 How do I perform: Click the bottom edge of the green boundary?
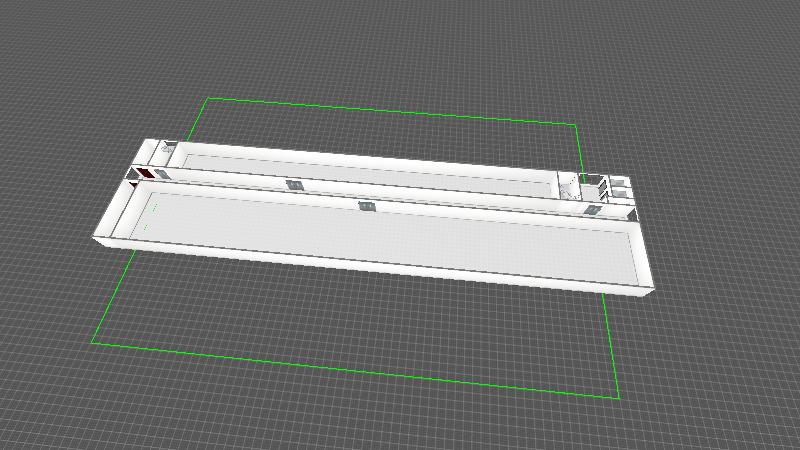350,370
